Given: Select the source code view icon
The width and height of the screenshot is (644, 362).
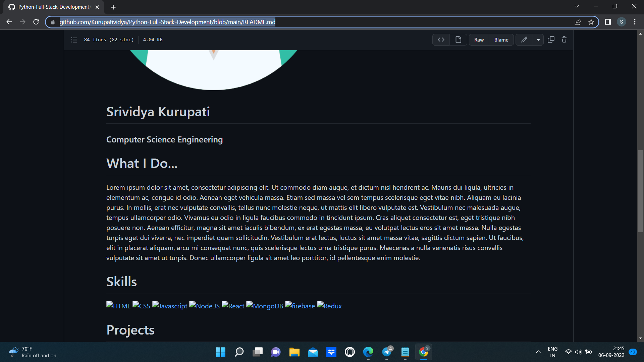Looking at the screenshot, I should [441, 40].
